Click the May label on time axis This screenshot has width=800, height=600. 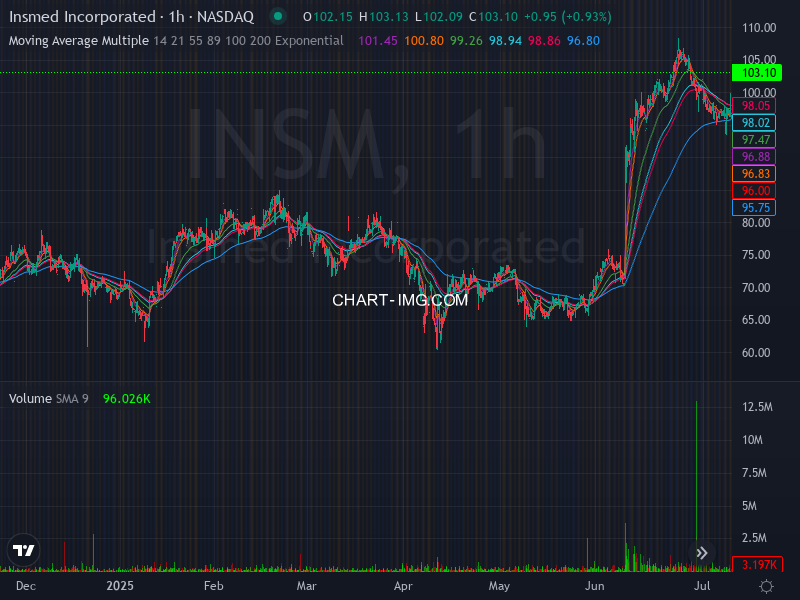coord(499,586)
